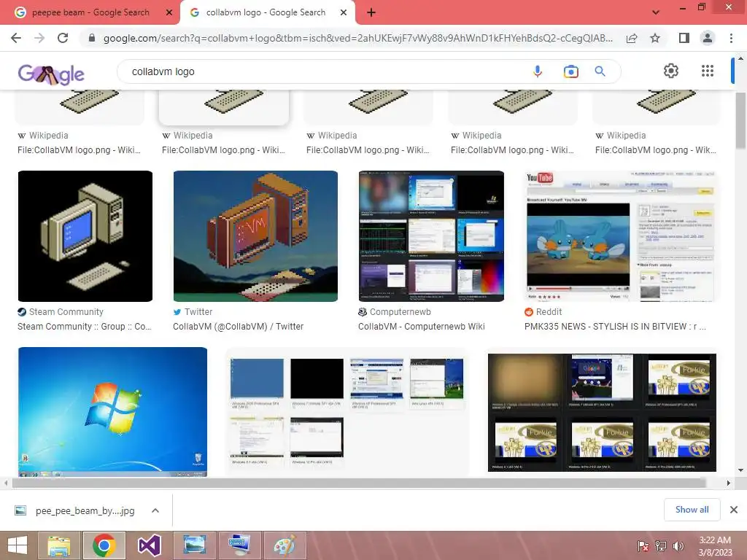The image size is (747, 560).
Task: Open Chrome side panel
Action: pos(684,38)
